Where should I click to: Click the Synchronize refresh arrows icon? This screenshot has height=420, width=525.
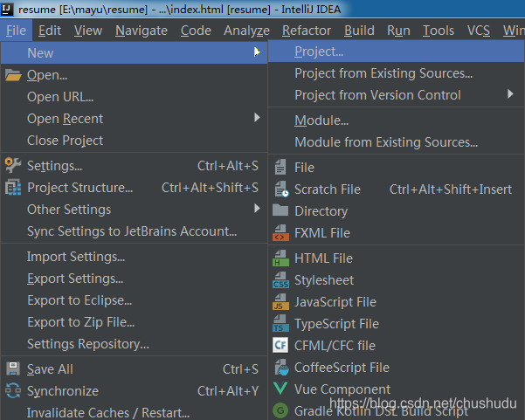tap(13, 390)
